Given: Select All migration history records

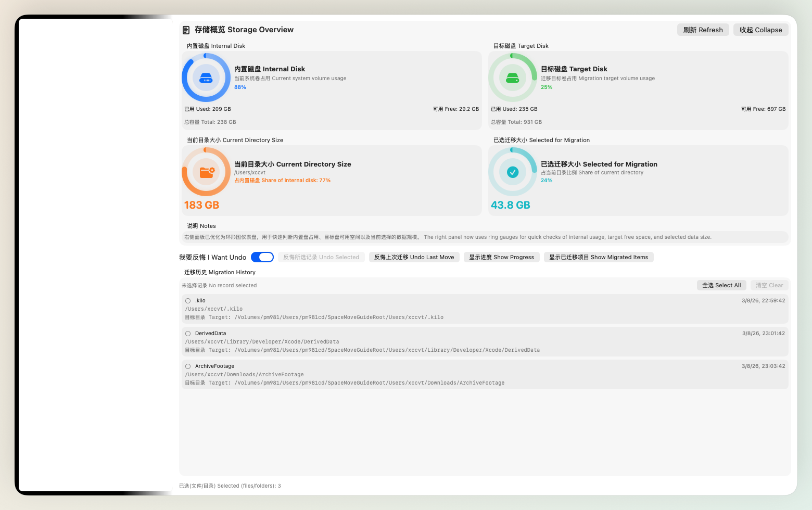Looking at the screenshot, I should [721, 285].
